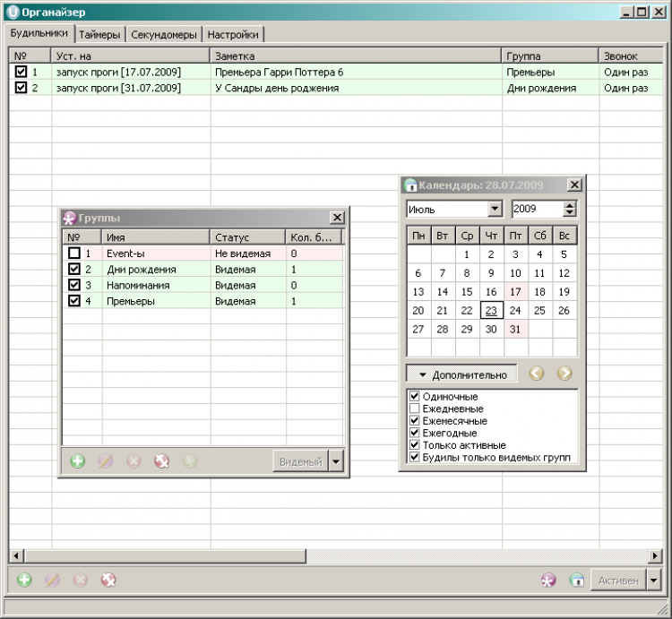Sort alarms by Заметка column header
This screenshot has height=619, width=672.
(x=356, y=56)
